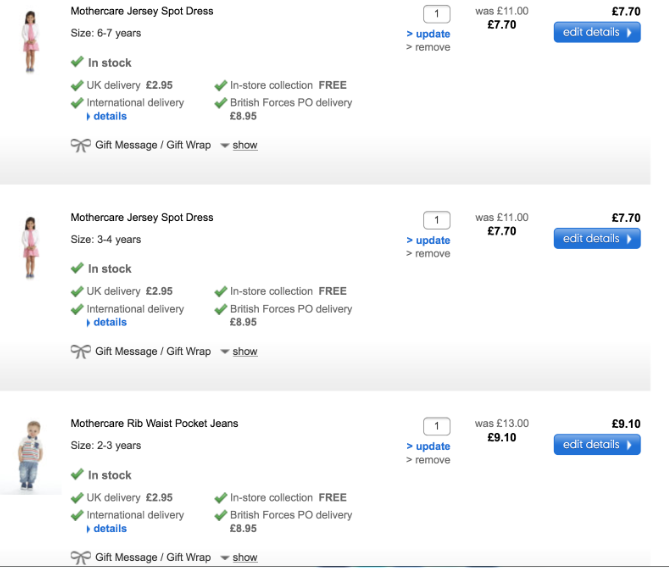Screen dimensions: 669x568
Task: Click edit details for the 6-7 years Spot Dress
Action: [597, 32]
